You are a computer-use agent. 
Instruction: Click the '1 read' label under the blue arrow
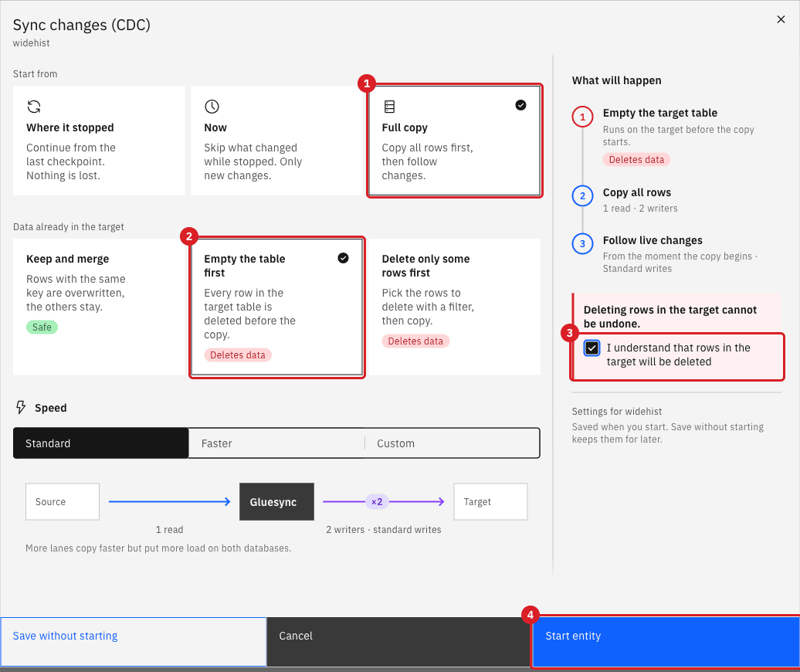(x=169, y=530)
